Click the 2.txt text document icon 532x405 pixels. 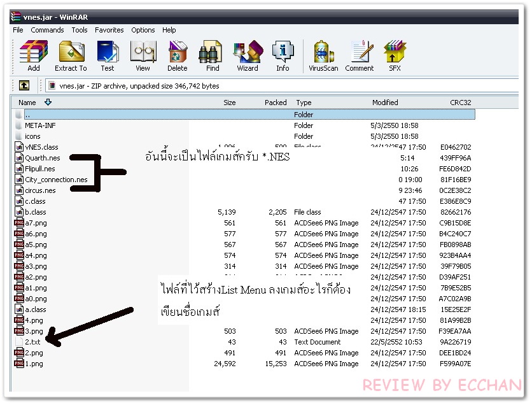(19, 342)
